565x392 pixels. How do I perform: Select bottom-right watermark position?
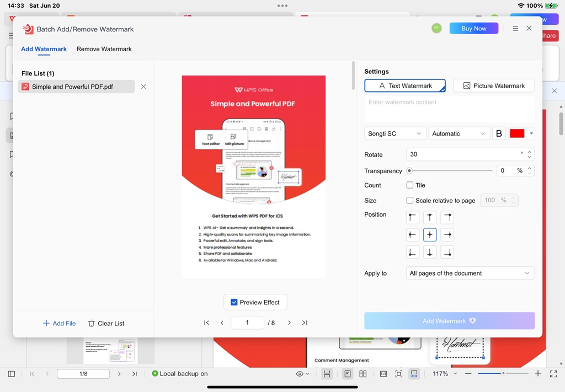pos(447,253)
